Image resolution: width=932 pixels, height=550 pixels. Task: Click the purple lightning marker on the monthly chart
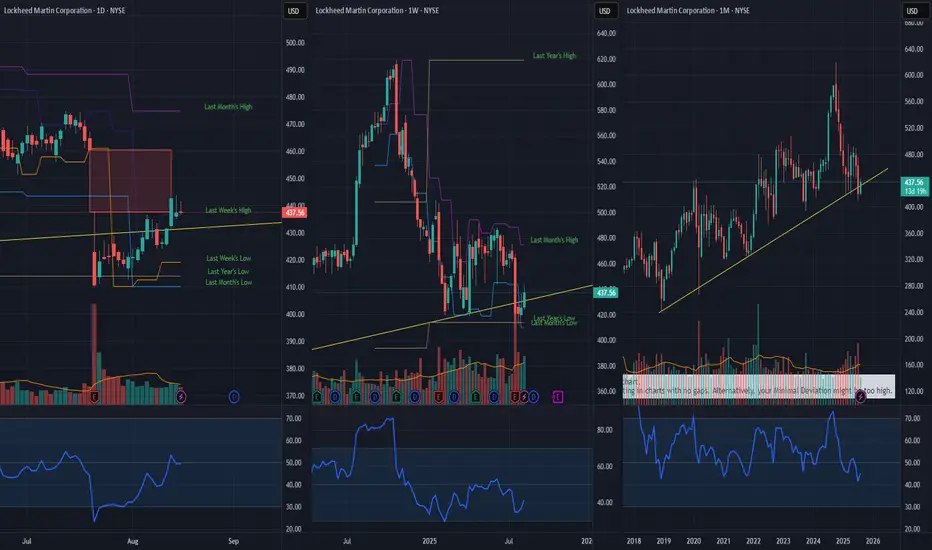pos(860,397)
